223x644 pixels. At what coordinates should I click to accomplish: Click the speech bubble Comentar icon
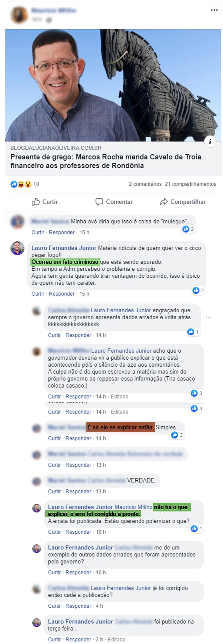(x=99, y=202)
